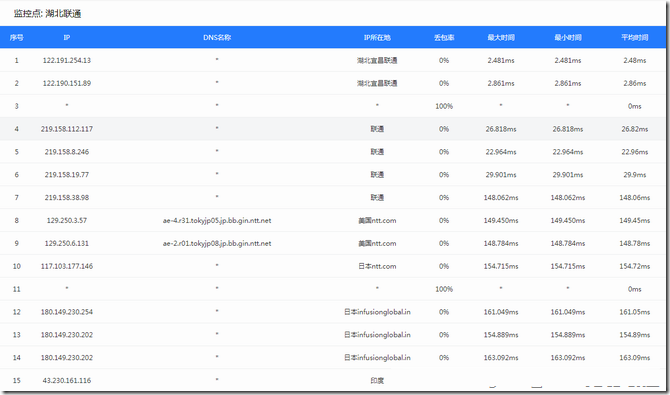
Task: Click sequence number 15
Action: pos(17,380)
